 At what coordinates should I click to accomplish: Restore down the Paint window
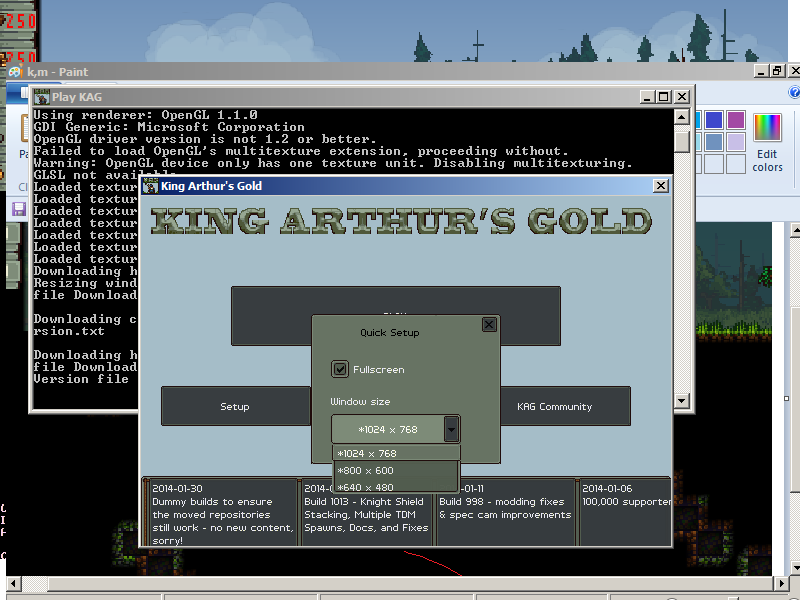[777, 71]
